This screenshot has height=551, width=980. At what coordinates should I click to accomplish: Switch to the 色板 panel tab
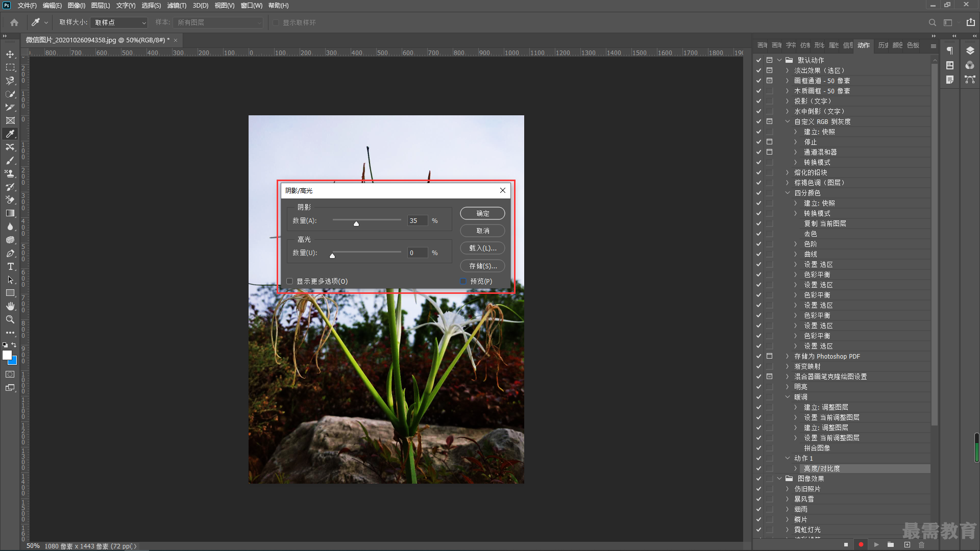pos(913,45)
